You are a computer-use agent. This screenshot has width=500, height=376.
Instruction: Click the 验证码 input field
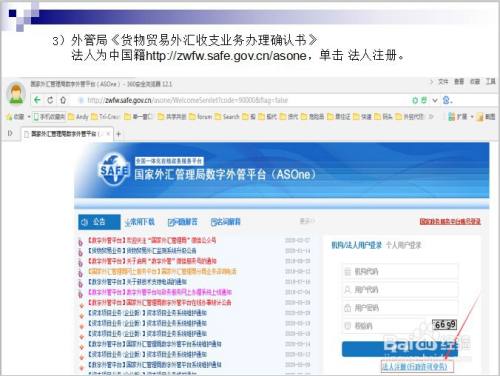(385, 326)
